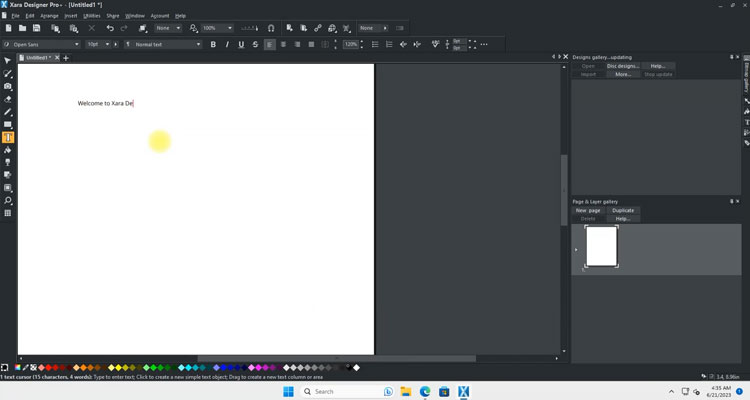
Task: Pick the eyedropper on the color line
Action: 25,367
